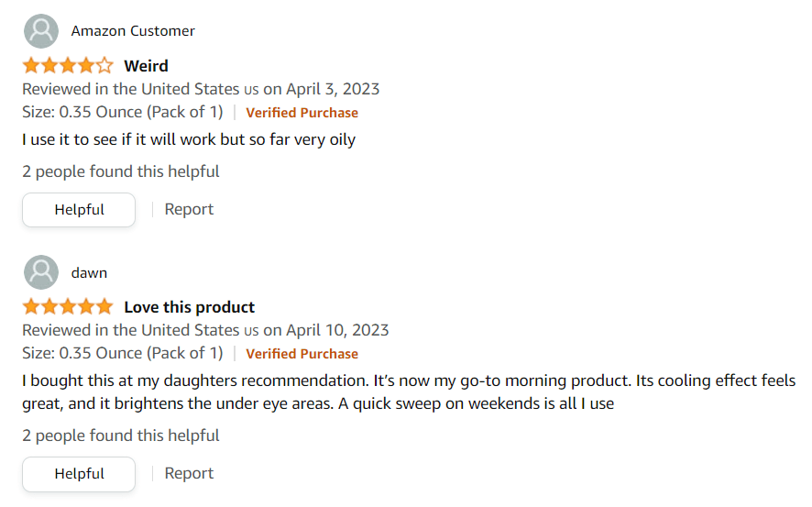Click the April 10, 2023 review date line

pyautogui.click(x=205, y=330)
